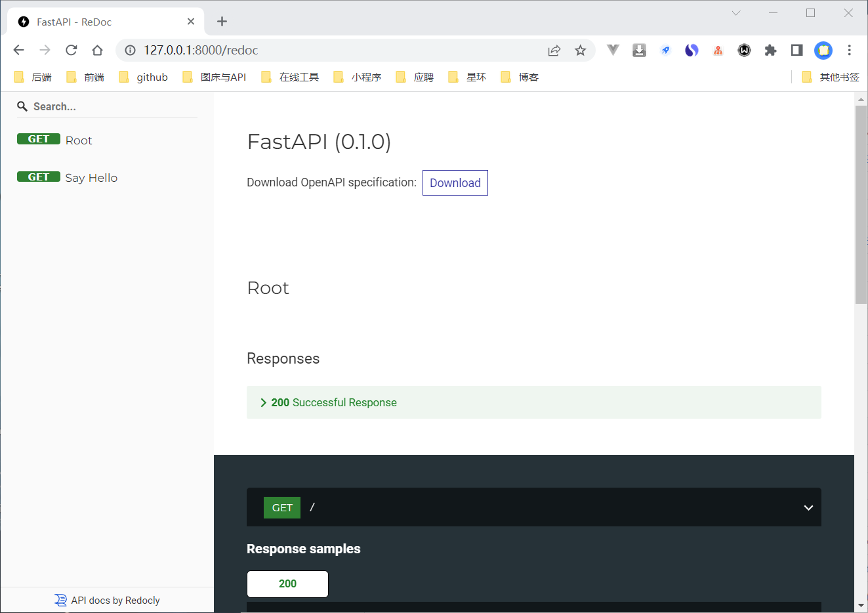The width and height of the screenshot is (868, 613).
Task: Open the Chrome three-dot menu
Action: click(x=849, y=50)
